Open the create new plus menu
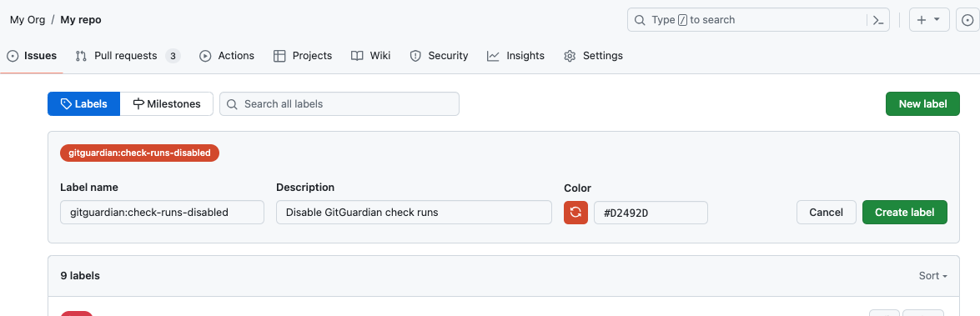 click(x=929, y=20)
